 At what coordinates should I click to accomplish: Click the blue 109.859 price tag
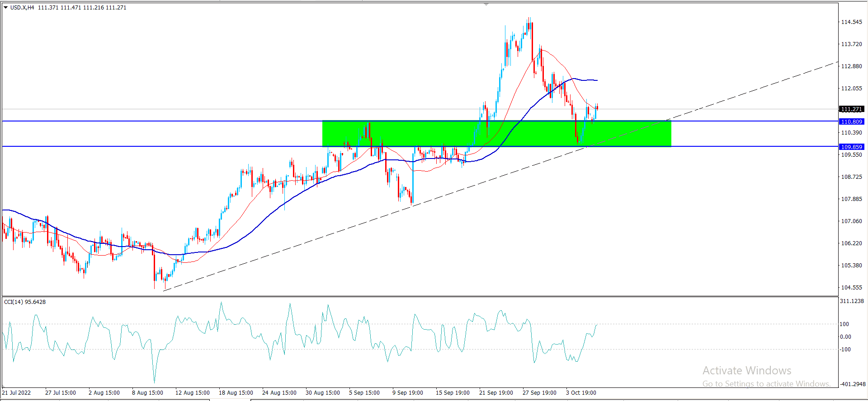pyautogui.click(x=851, y=147)
